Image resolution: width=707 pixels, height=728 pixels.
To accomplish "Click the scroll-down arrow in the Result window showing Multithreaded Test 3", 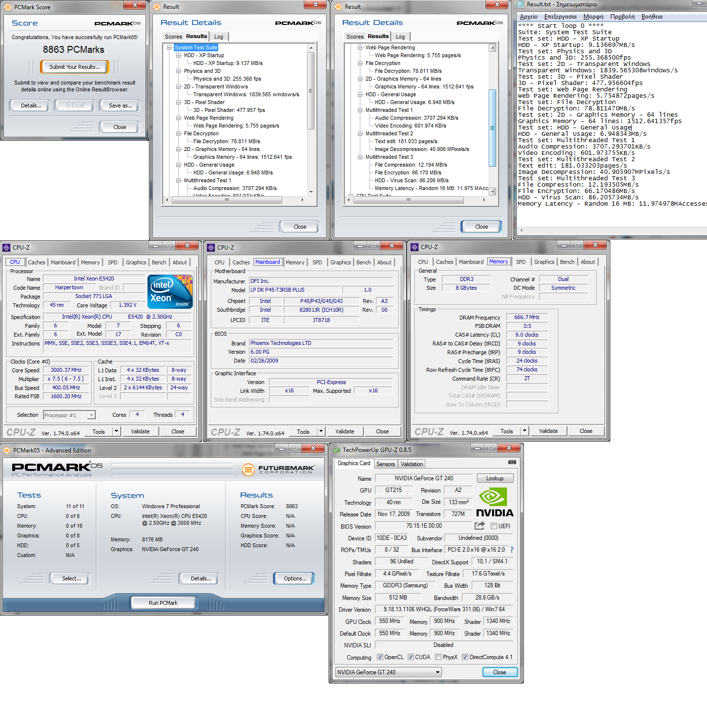I will [492, 192].
